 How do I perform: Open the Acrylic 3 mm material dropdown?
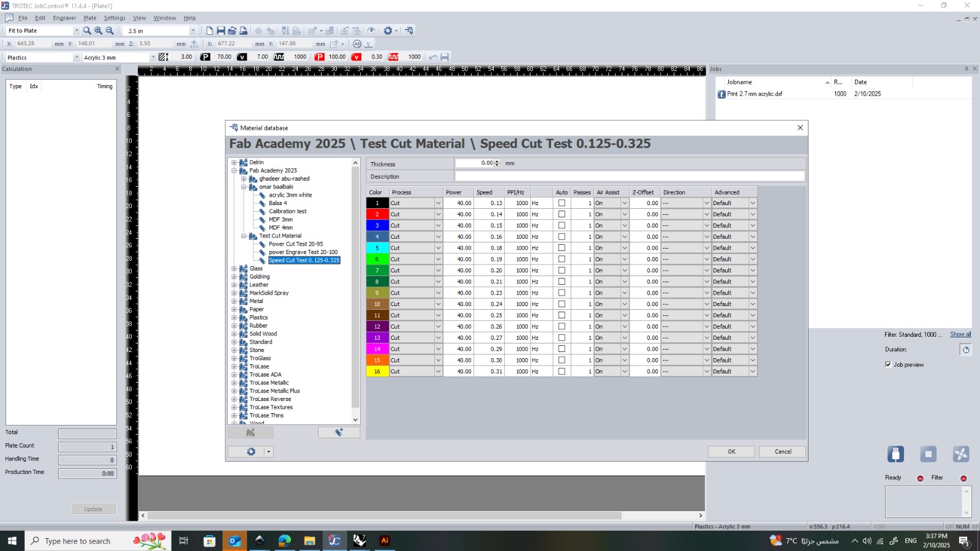tap(153, 58)
